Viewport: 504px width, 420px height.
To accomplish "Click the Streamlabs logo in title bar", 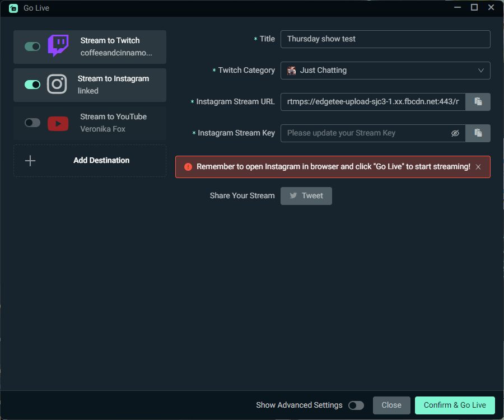I will pos(13,8).
